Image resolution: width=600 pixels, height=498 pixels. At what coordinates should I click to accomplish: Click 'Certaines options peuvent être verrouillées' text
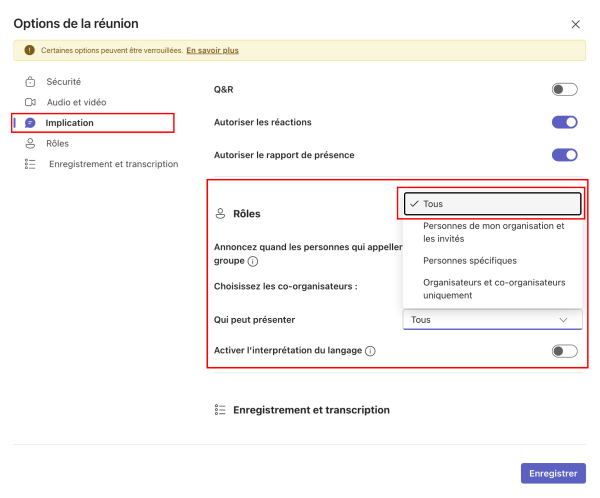coord(112,50)
